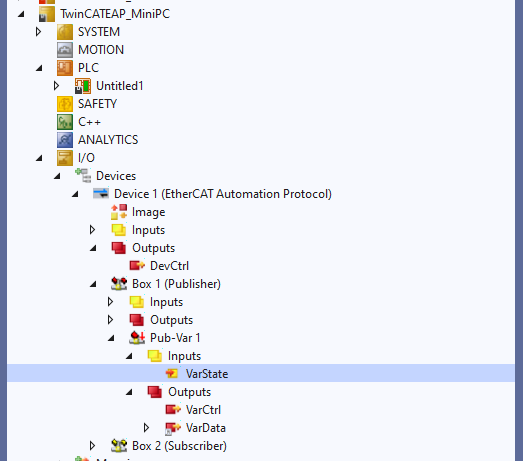The width and height of the screenshot is (523, 461).
Task: Expand Outputs under Box 1
Action: click(x=110, y=320)
